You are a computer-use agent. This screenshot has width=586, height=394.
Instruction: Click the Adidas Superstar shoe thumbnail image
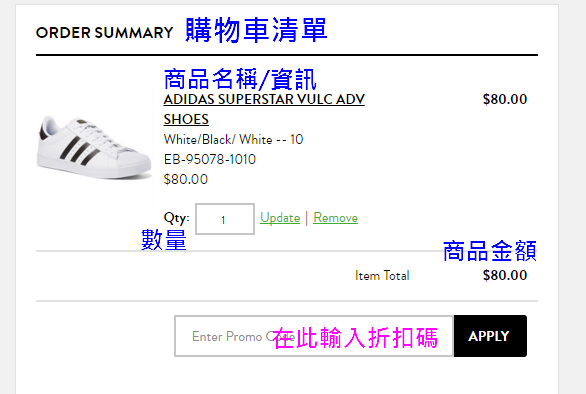(x=94, y=147)
